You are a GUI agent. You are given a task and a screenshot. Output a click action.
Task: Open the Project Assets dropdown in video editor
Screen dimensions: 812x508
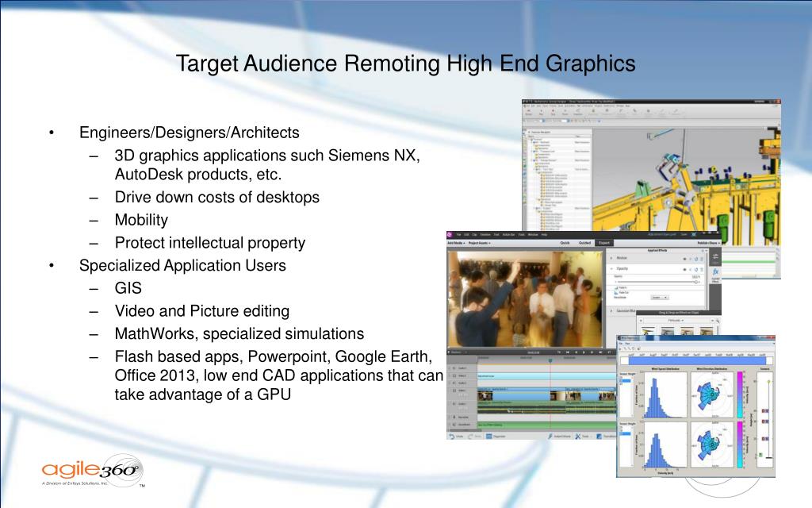coord(479,243)
